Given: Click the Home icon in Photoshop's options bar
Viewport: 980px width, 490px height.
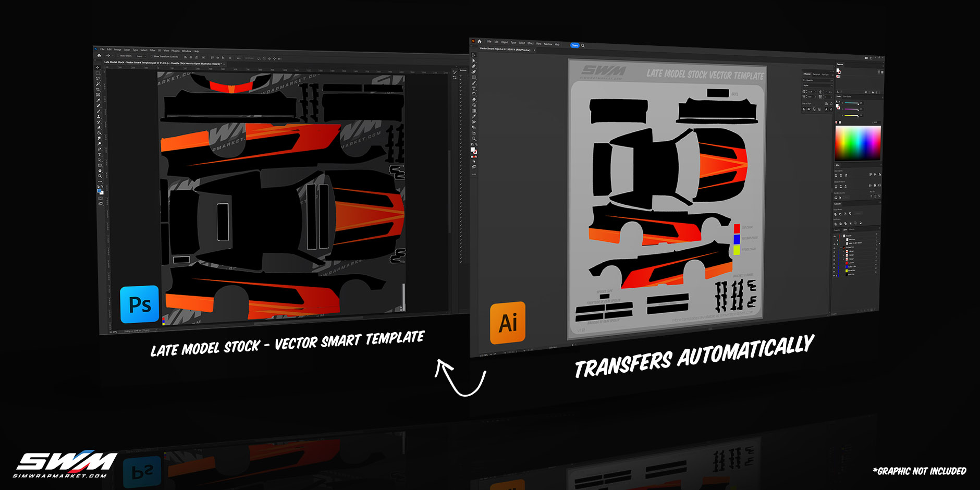Looking at the screenshot, I should [x=99, y=56].
